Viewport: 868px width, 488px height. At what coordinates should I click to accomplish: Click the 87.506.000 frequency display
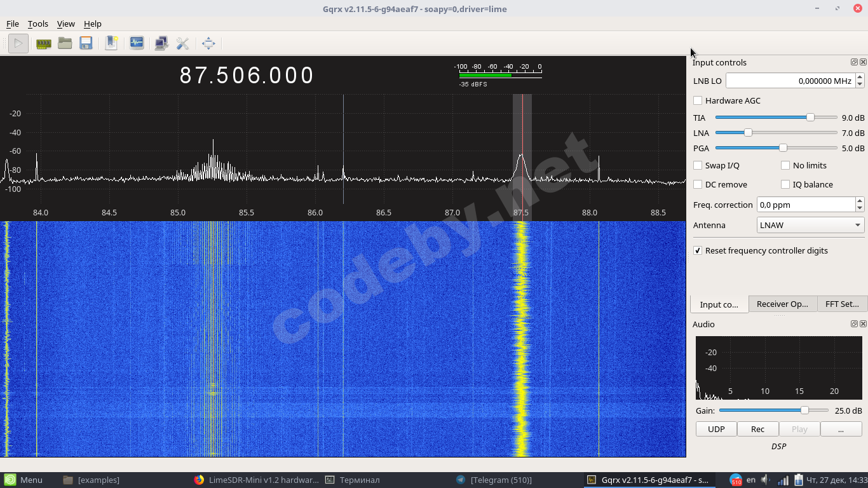pyautogui.click(x=247, y=76)
